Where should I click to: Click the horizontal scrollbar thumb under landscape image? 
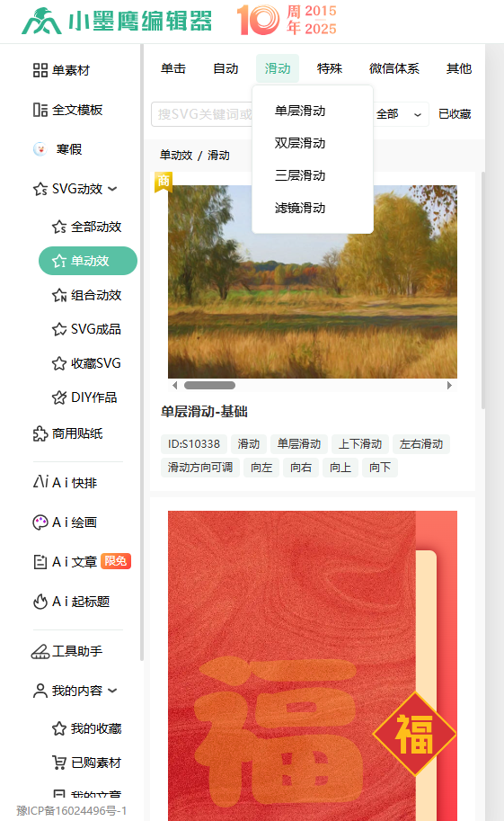209,386
